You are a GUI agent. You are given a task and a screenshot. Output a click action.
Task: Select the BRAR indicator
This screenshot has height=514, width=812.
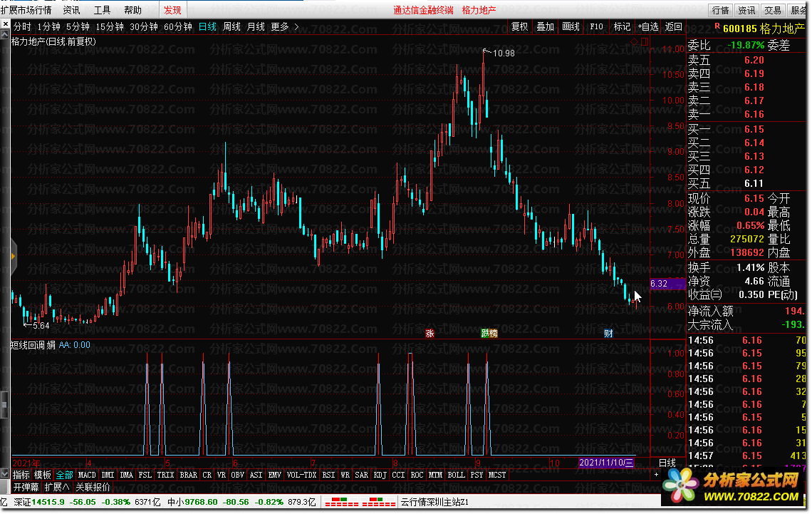(x=189, y=475)
